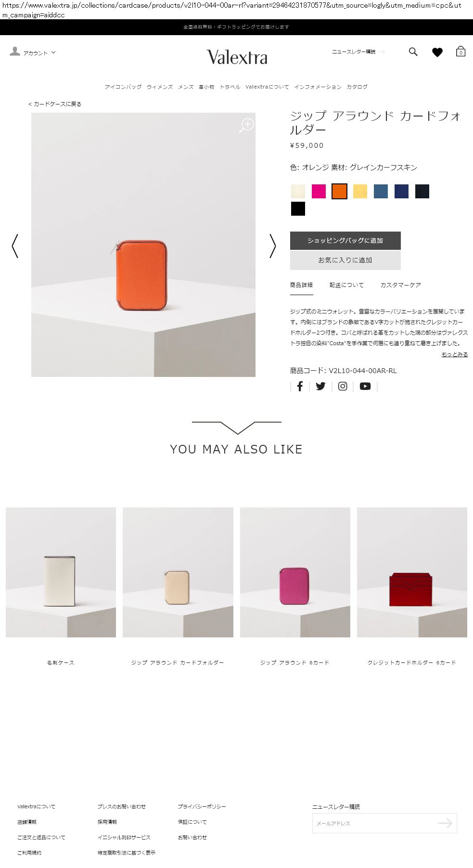Expand the アカウント account dropdown
Image resolution: width=473 pixels, height=868 pixels.
click(33, 52)
